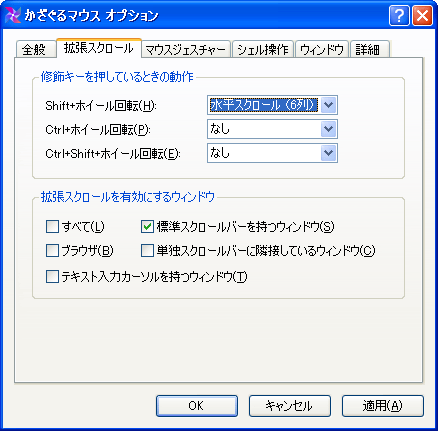Open the マウスジェスチャー tab
This screenshot has width=438, height=431.
(186, 49)
